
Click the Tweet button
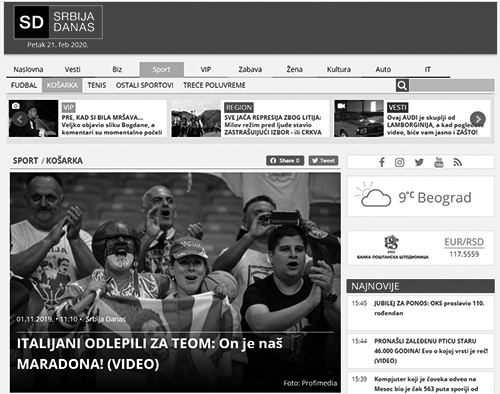coord(323,161)
